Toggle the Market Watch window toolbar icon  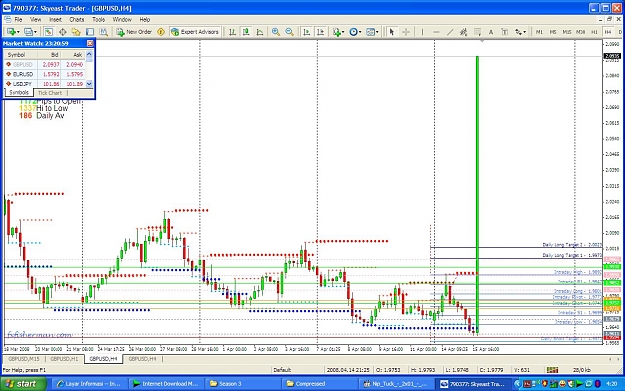click(49, 32)
